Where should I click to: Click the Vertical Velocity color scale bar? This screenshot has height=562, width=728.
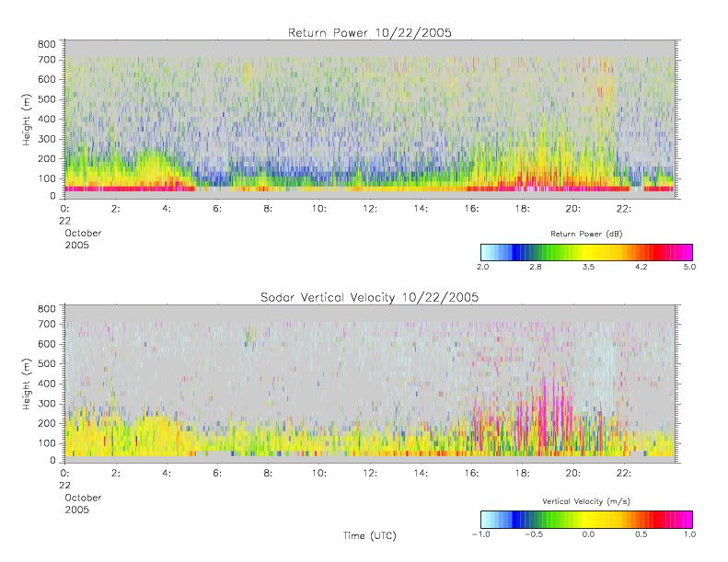[x=586, y=520]
